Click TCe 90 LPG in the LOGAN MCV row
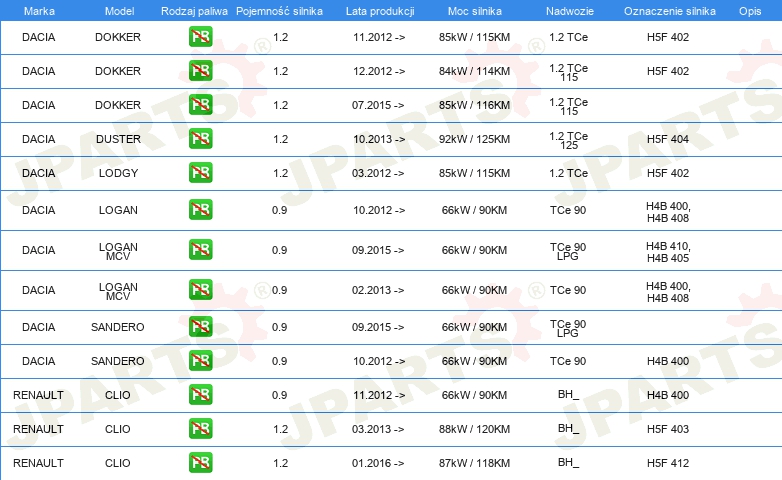 click(568, 251)
